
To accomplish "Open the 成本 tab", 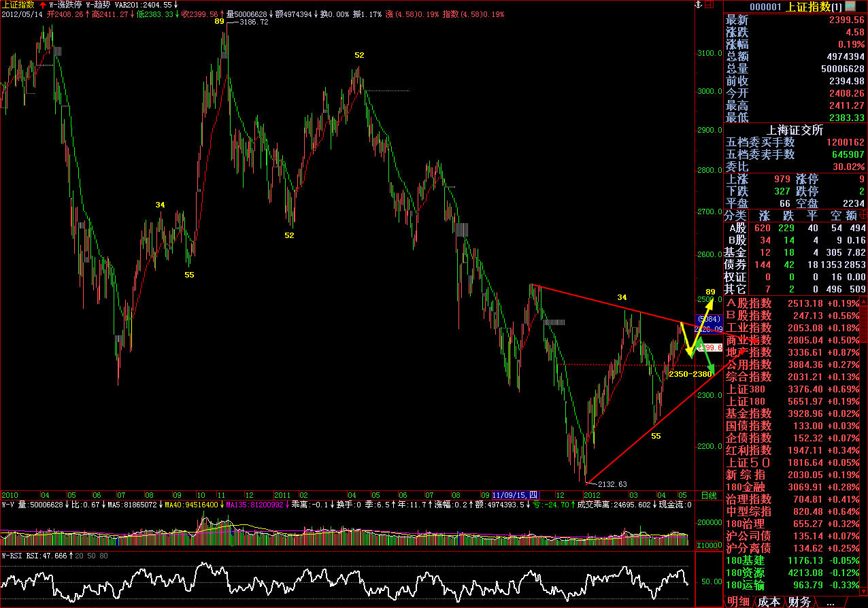I will 769,602.
